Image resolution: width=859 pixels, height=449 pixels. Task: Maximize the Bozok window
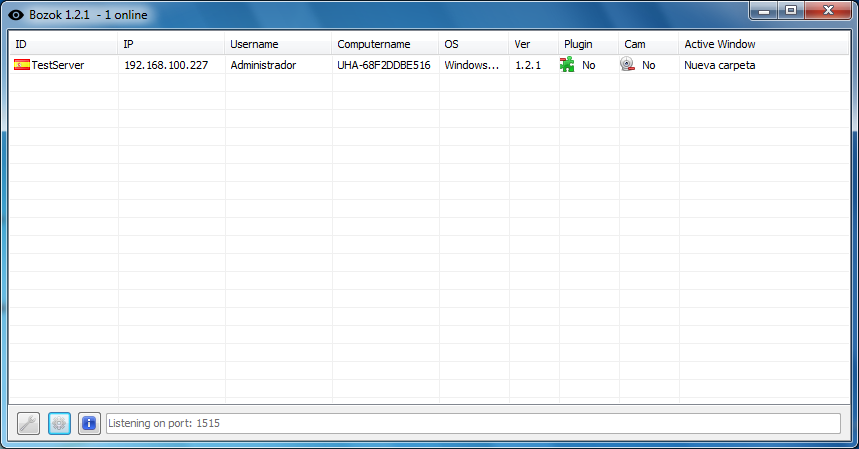[790, 11]
